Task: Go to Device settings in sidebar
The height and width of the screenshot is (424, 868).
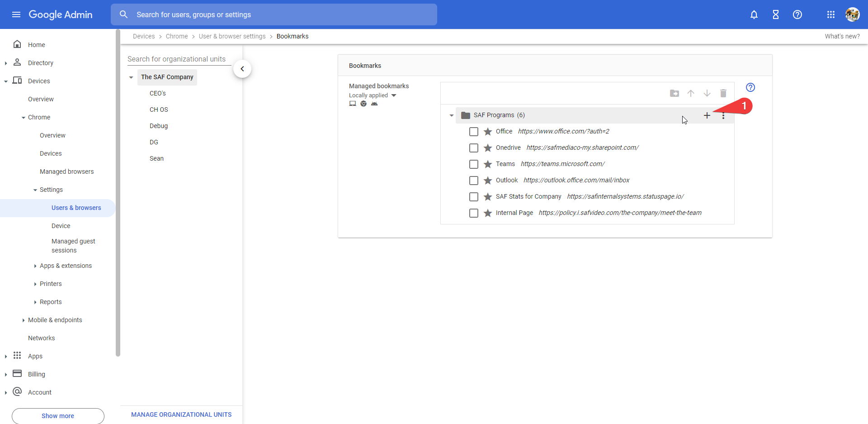Action: coord(61,226)
